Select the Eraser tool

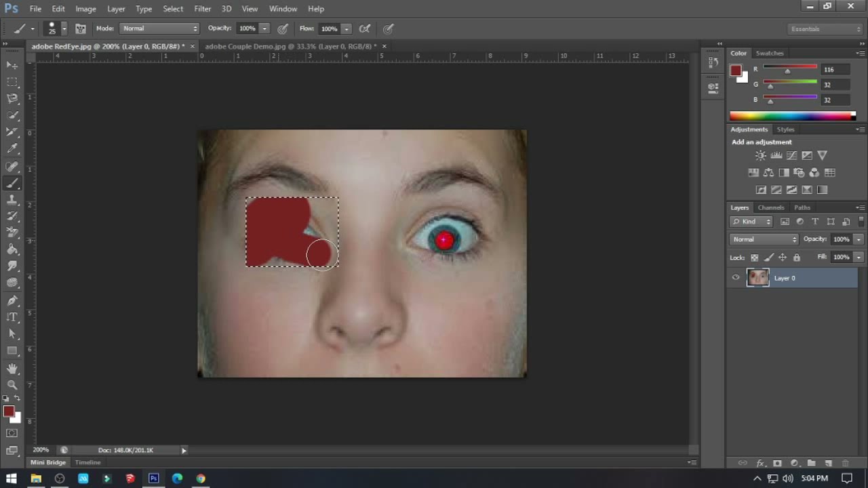(x=12, y=233)
